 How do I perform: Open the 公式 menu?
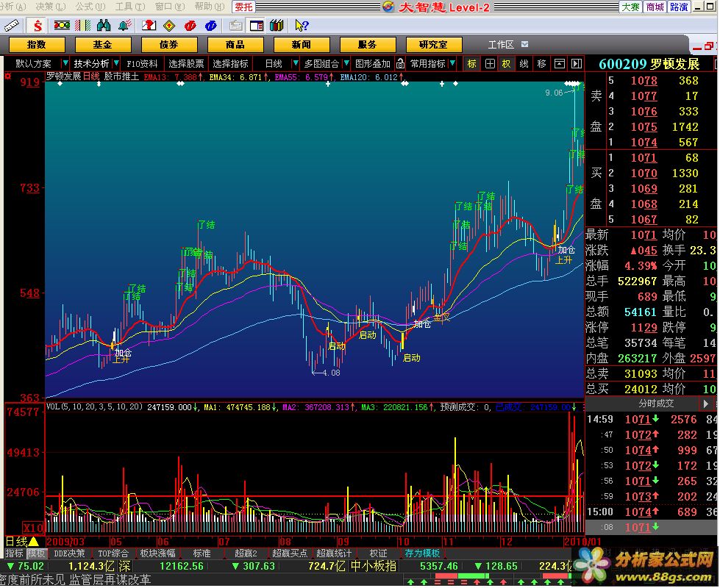click(90, 7)
